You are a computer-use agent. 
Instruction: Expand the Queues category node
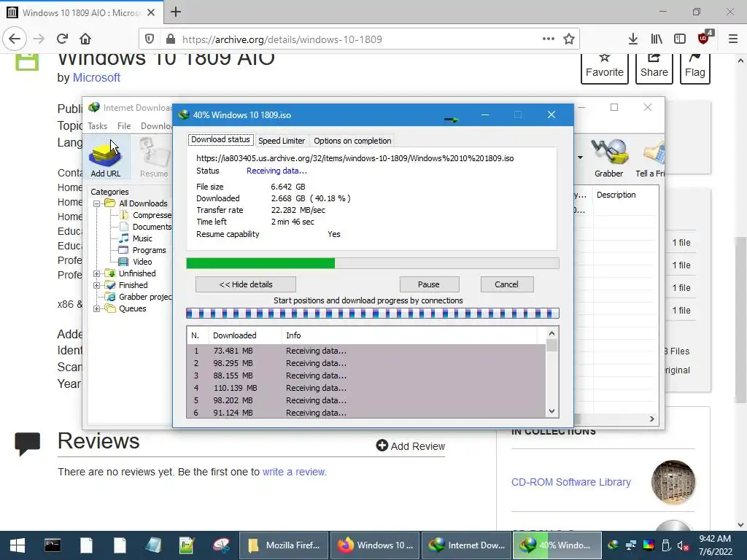pyautogui.click(x=96, y=308)
